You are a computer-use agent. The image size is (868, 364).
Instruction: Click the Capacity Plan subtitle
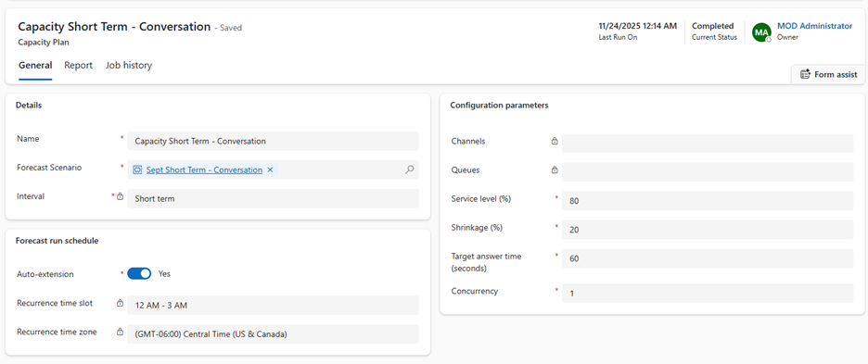[x=44, y=42]
